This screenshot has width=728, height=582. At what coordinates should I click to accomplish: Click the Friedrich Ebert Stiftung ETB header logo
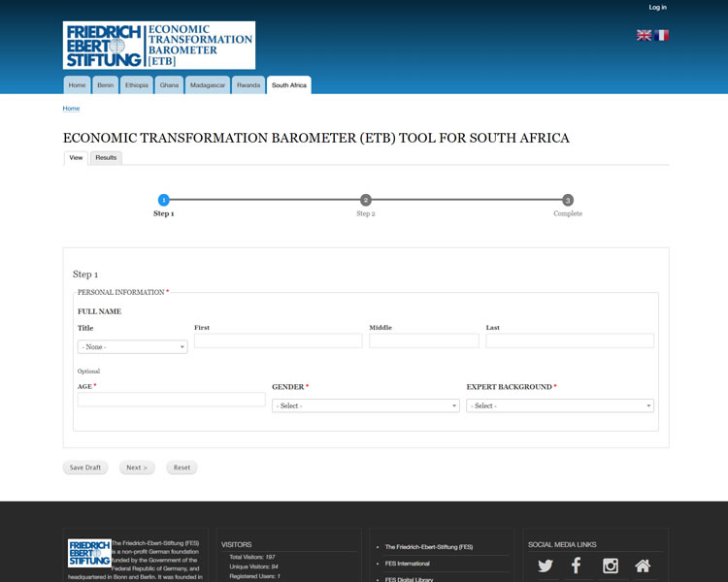pos(159,46)
